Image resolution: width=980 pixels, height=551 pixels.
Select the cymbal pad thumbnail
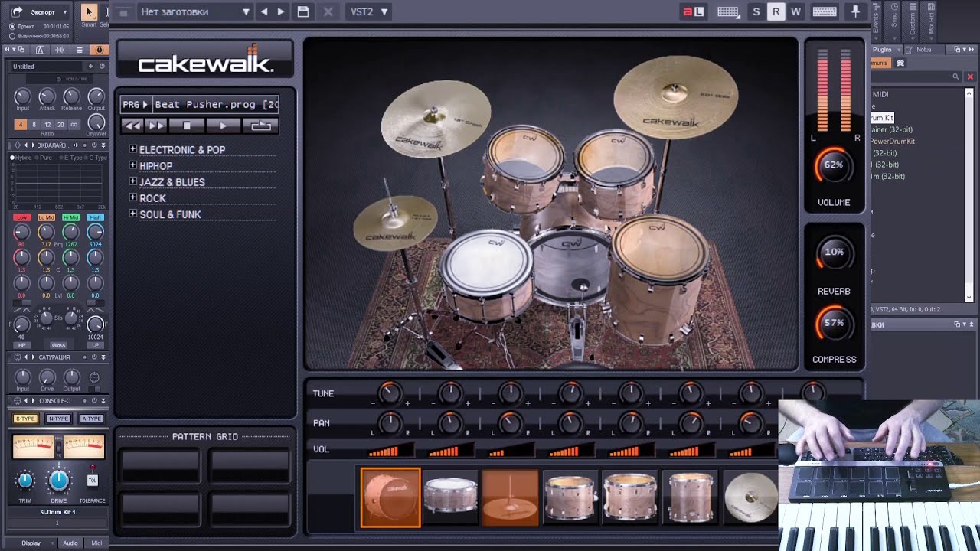[750, 497]
